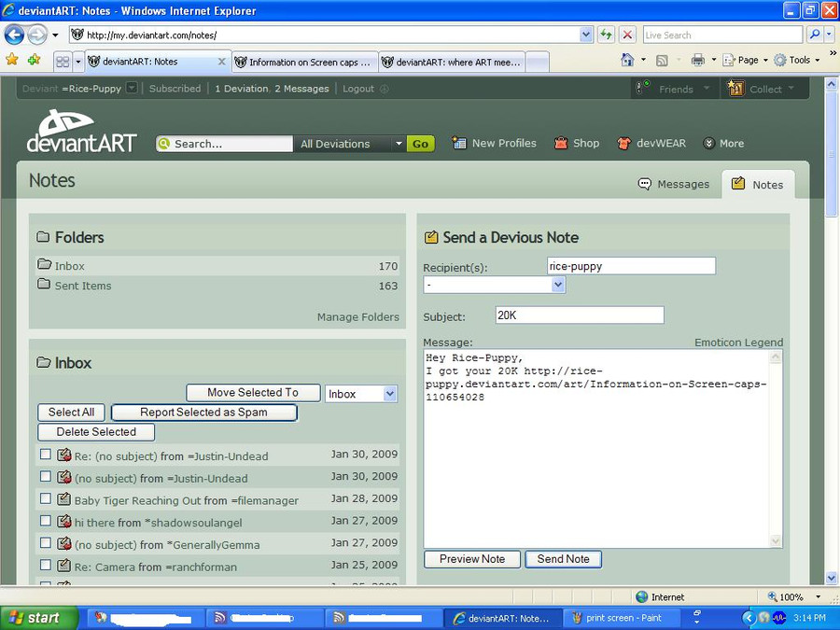Switch to Information on Screen caps tab
840x630 pixels.
[305, 63]
